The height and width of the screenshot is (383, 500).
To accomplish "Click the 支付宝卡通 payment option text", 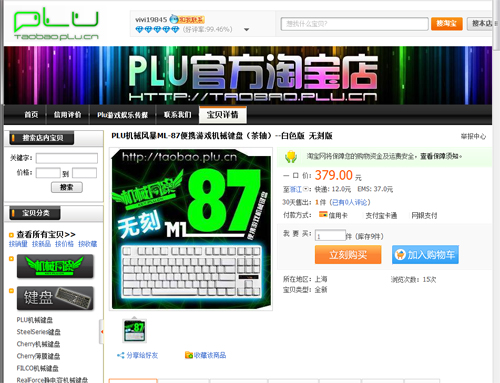I will tap(381, 216).
